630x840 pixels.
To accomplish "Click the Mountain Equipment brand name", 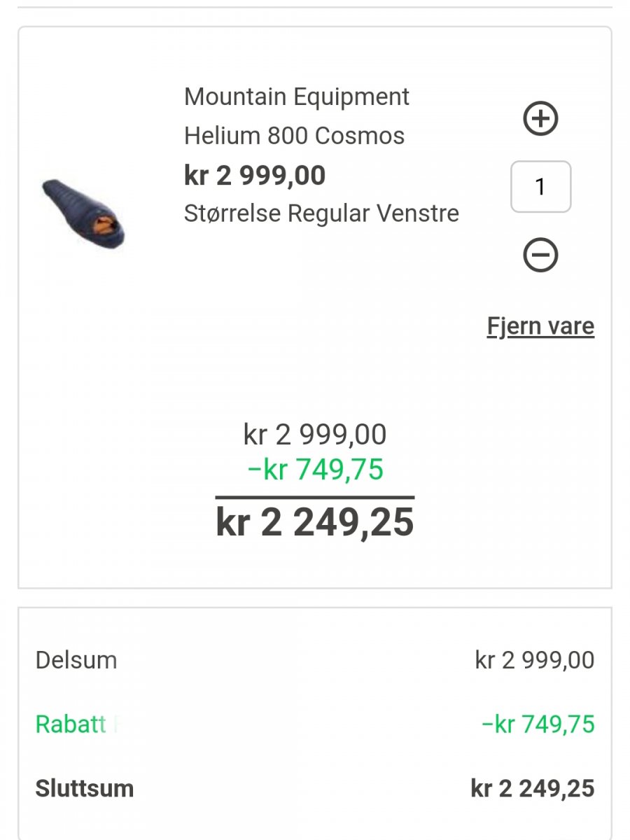I will click(x=297, y=97).
